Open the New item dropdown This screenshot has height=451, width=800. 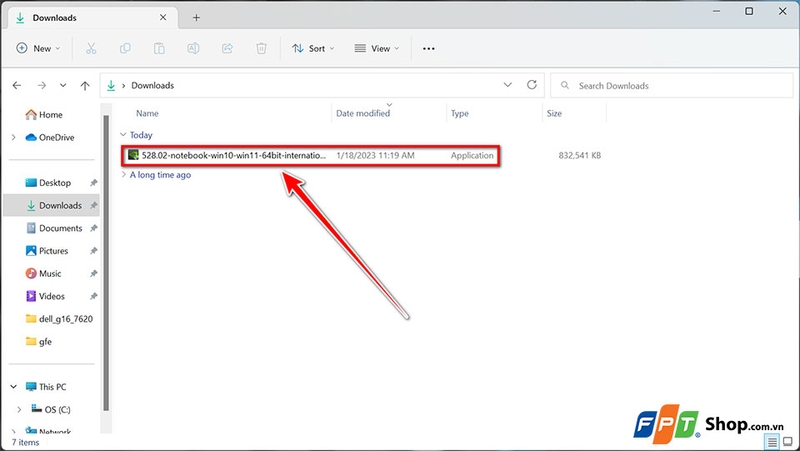tap(38, 48)
